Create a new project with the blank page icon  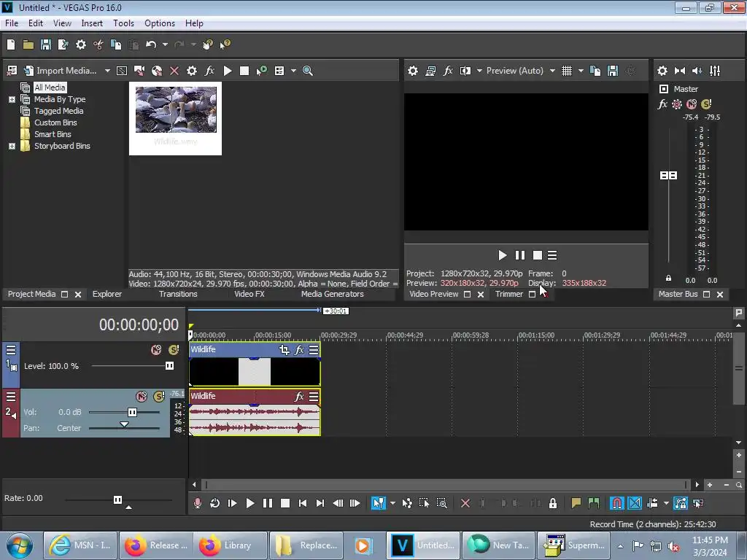11,44
